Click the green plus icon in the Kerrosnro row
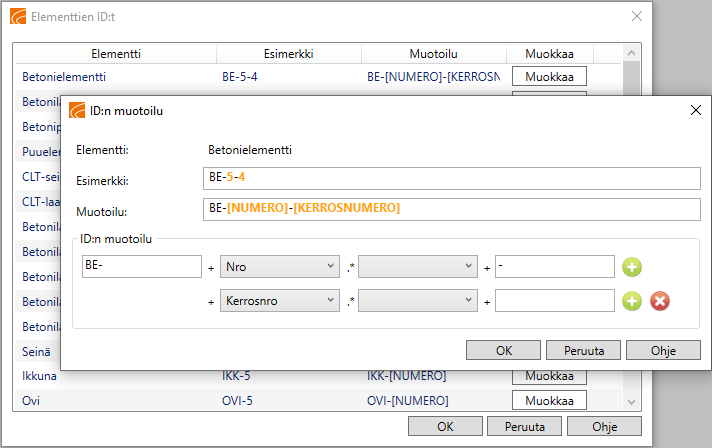 (x=632, y=301)
